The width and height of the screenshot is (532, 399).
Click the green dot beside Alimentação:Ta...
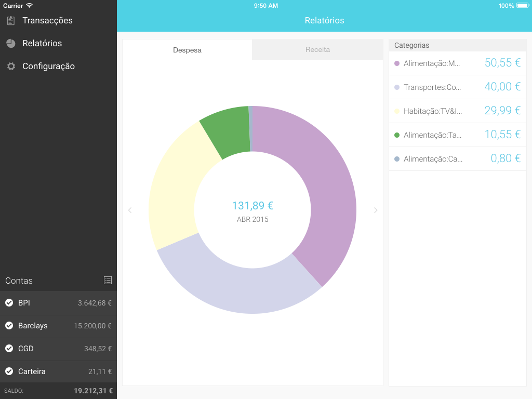pyautogui.click(x=397, y=135)
